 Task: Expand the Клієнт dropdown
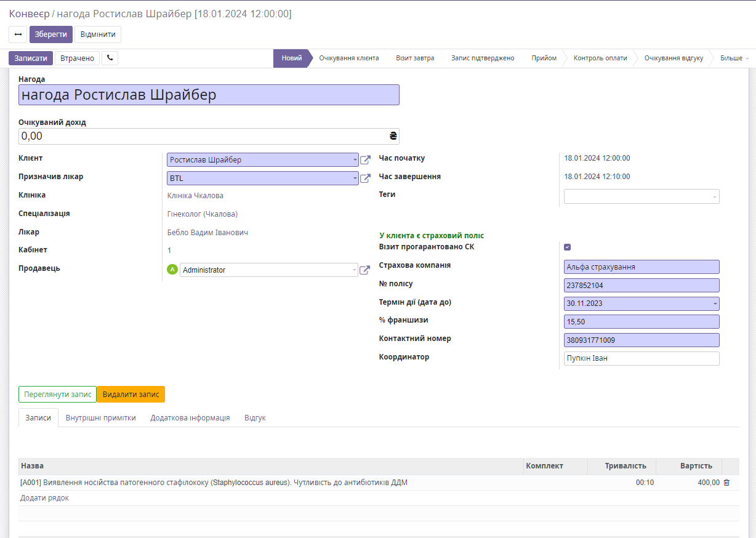pyautogui.click(x=355, y=160)
